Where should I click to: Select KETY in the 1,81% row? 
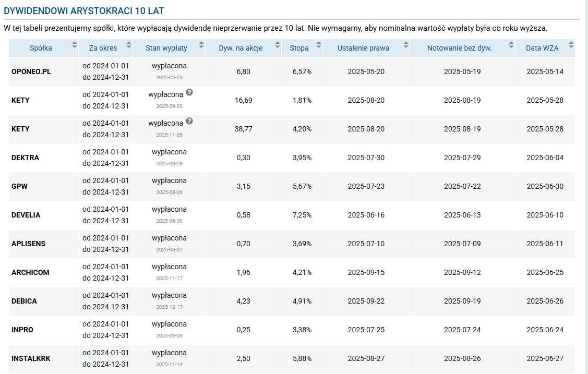[x=20, y=101]
